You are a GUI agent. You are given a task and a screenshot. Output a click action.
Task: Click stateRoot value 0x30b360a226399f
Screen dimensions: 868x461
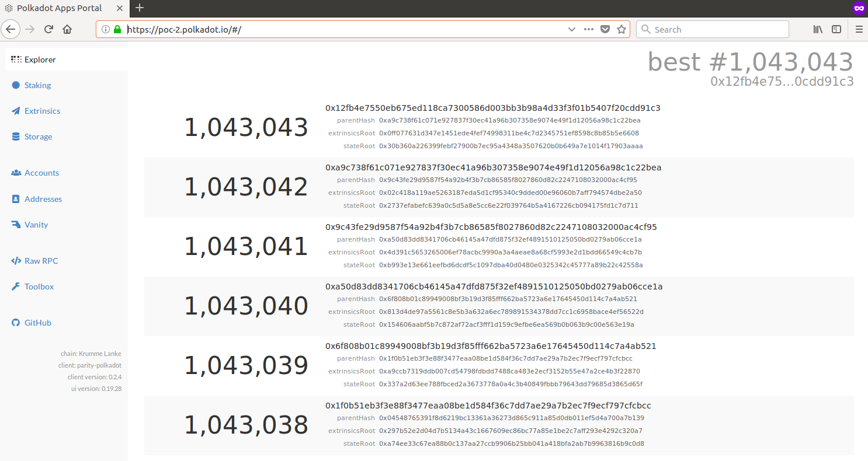point(511,146)
